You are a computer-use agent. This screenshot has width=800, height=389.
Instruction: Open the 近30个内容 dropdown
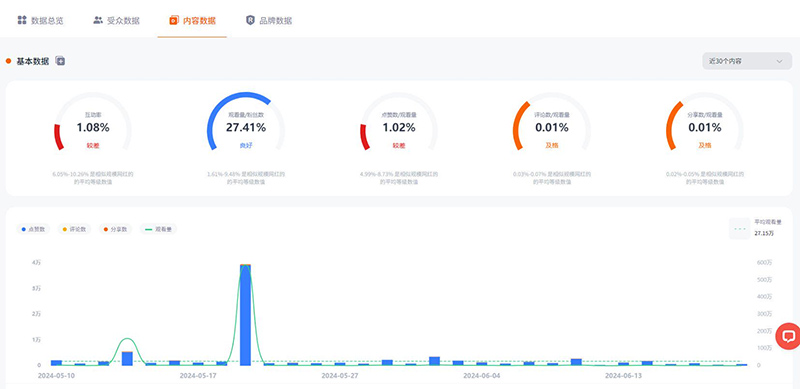[747, 61]
